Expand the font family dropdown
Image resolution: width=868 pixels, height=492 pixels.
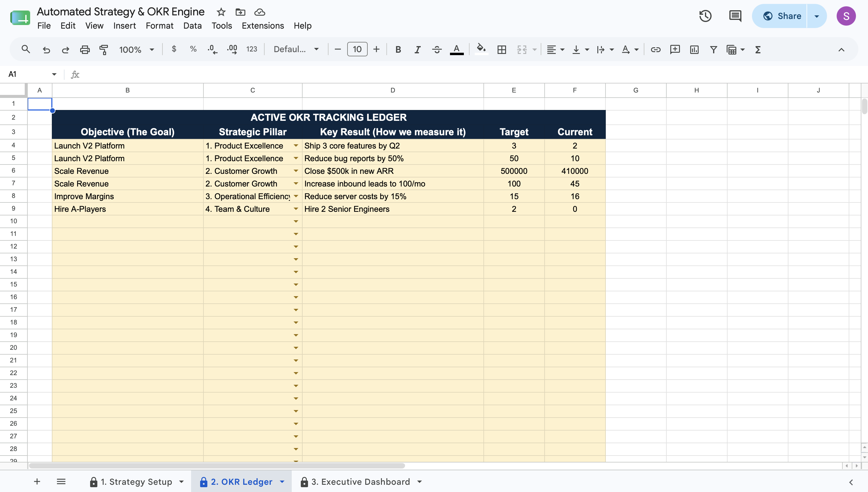click(x=296, y=49)
